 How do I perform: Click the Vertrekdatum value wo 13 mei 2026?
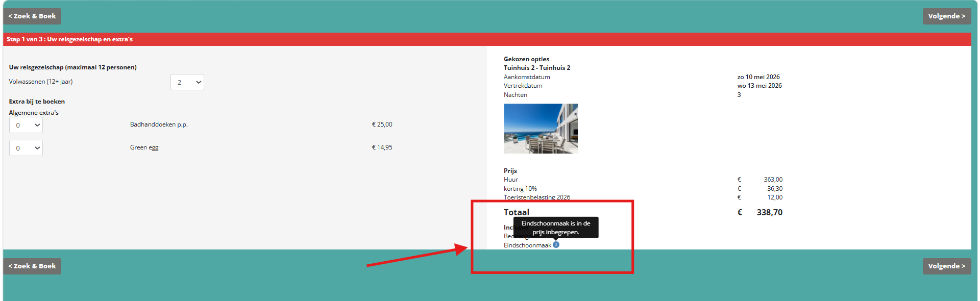759,86
